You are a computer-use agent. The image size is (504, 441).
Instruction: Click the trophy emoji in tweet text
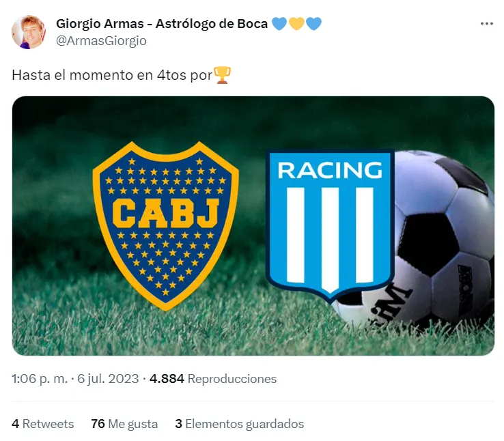pos(222,75)
